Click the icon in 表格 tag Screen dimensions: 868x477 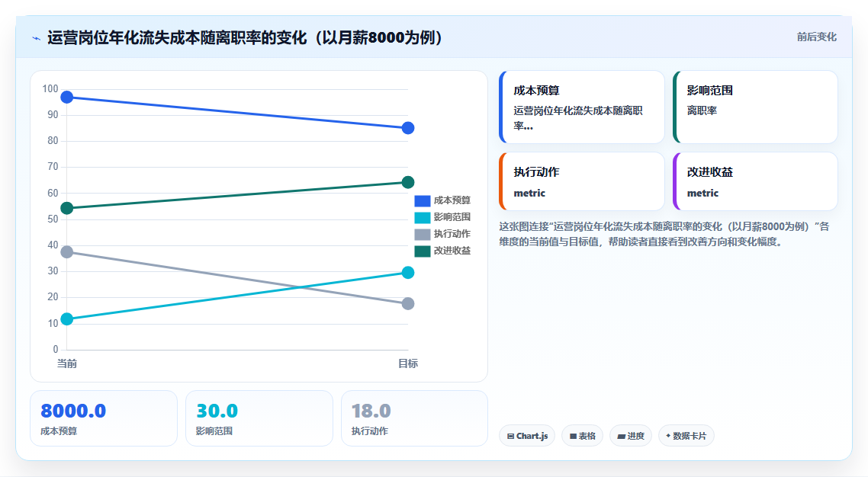coord(573,436)
